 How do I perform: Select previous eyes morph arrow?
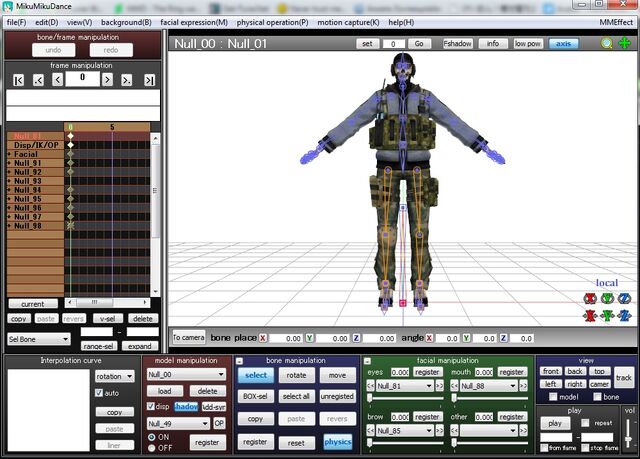pyautogui.click(x=370, y=386)
